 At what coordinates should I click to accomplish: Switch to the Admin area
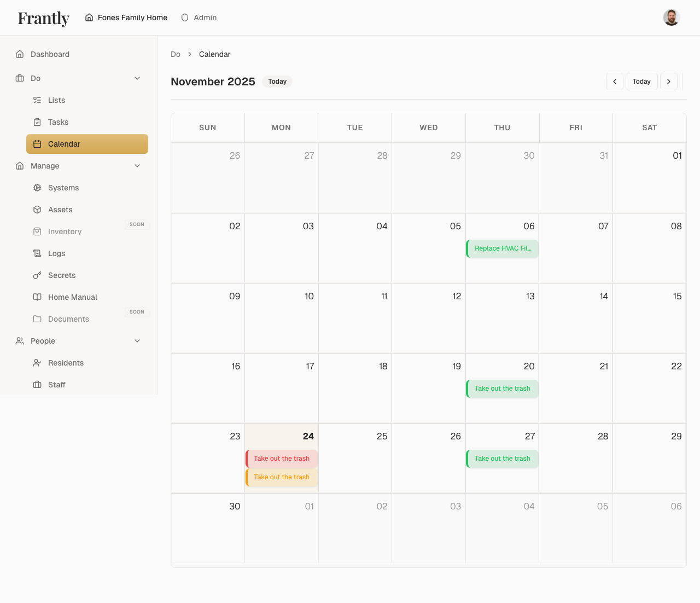click(x=199, y=18)
